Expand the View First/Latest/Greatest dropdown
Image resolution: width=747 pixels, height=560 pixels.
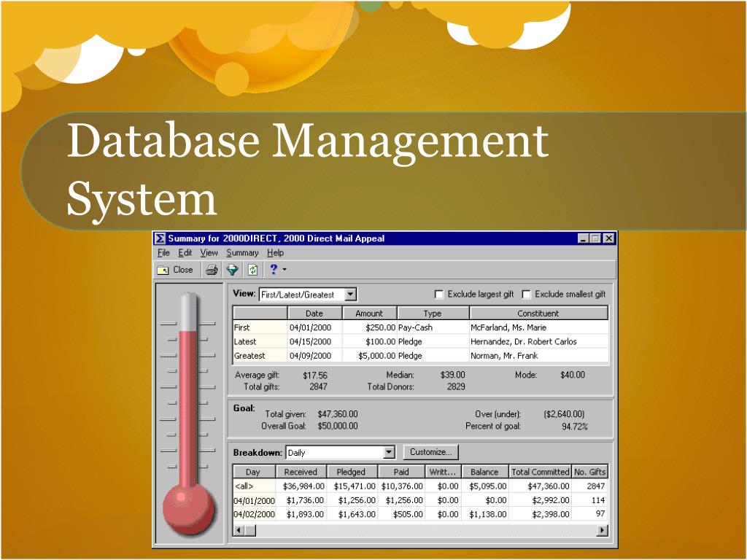pyautogui.click(x=351, y=295)
